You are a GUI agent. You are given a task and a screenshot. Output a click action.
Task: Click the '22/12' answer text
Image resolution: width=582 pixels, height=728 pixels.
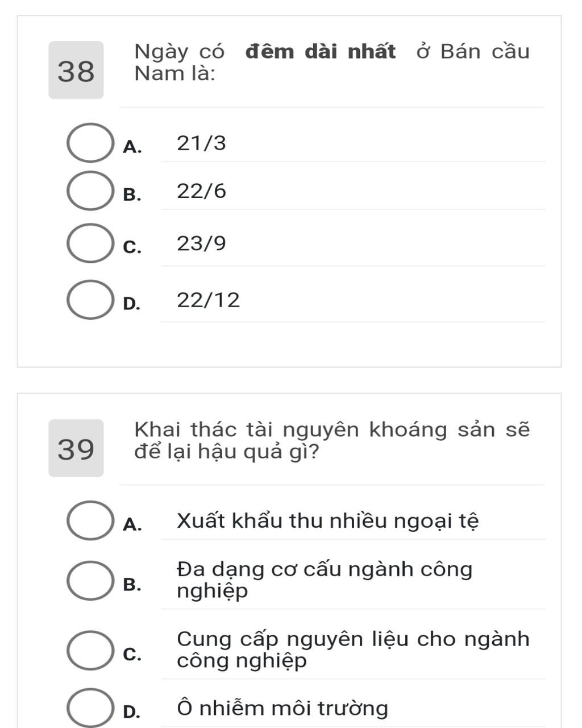(208, 300)
